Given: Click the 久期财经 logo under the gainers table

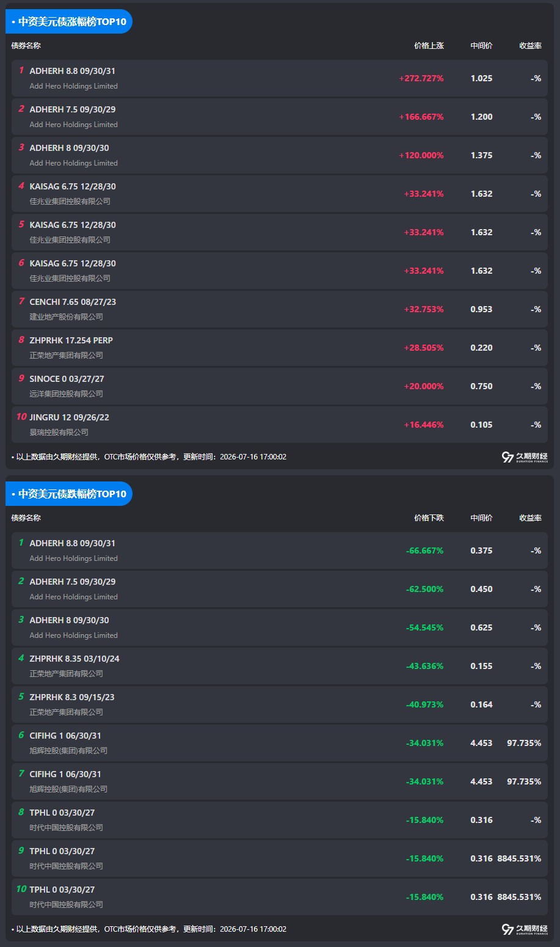Looking at the screenshot, I should tap(525, 457).
